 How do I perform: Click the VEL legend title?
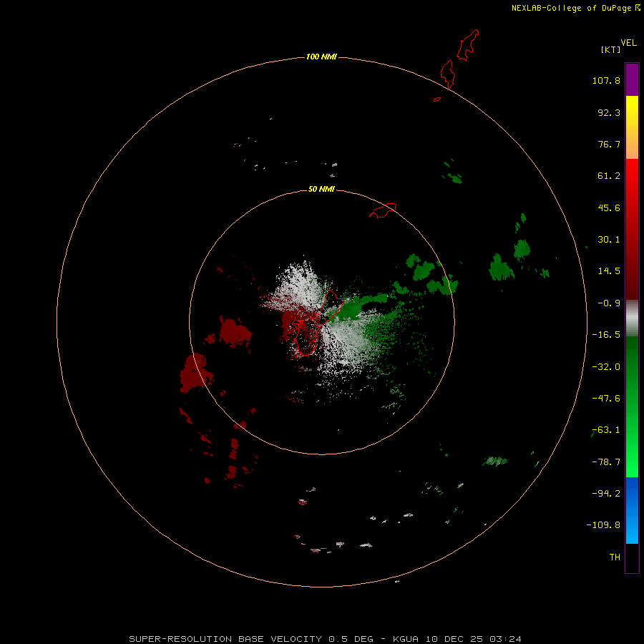628,42
